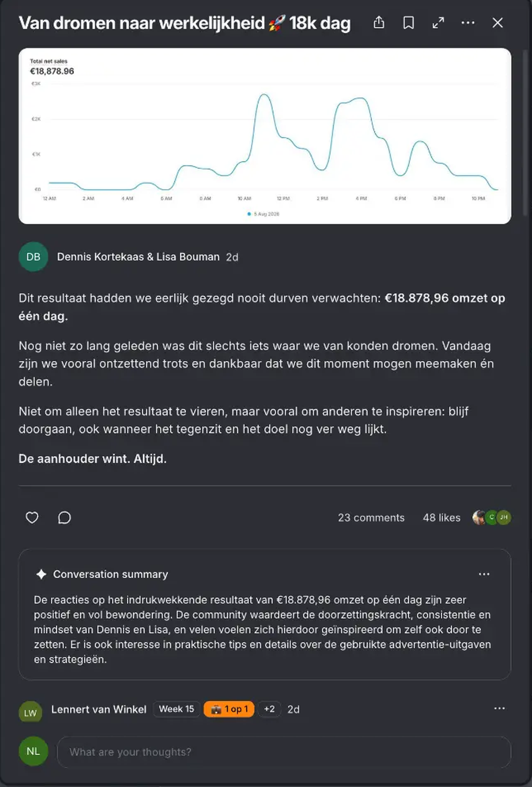The image size is (532, 787).
Task: Click the comment bubble icon
Action: 64,518
